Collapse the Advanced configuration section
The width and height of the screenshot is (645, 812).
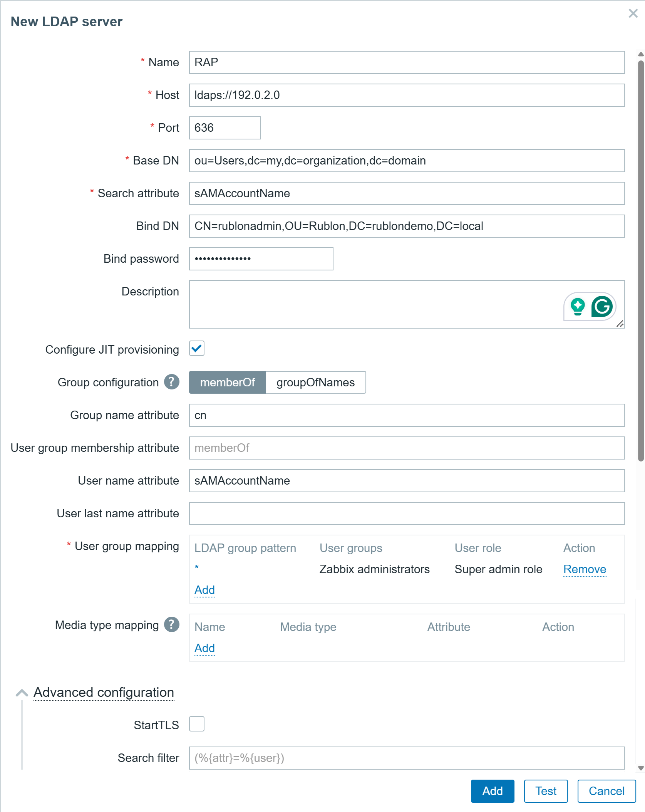pos(104,692)
